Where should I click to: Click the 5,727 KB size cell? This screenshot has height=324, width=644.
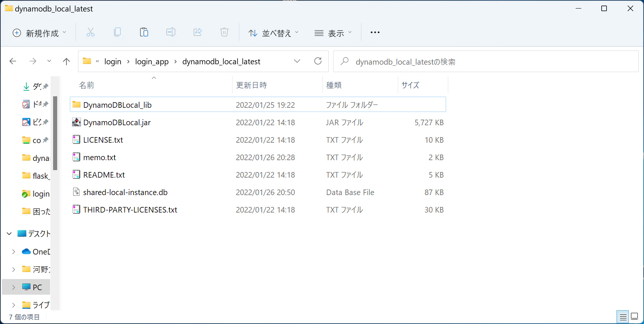(x=429, y=122)
